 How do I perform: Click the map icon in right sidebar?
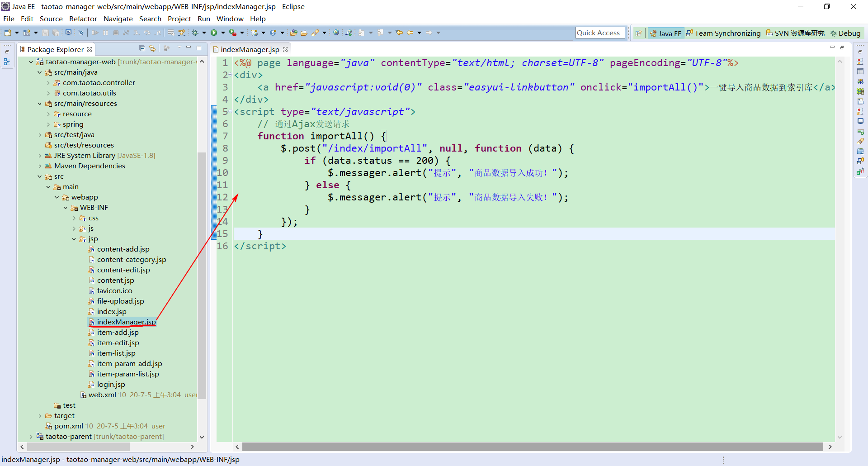pos(860,91)
